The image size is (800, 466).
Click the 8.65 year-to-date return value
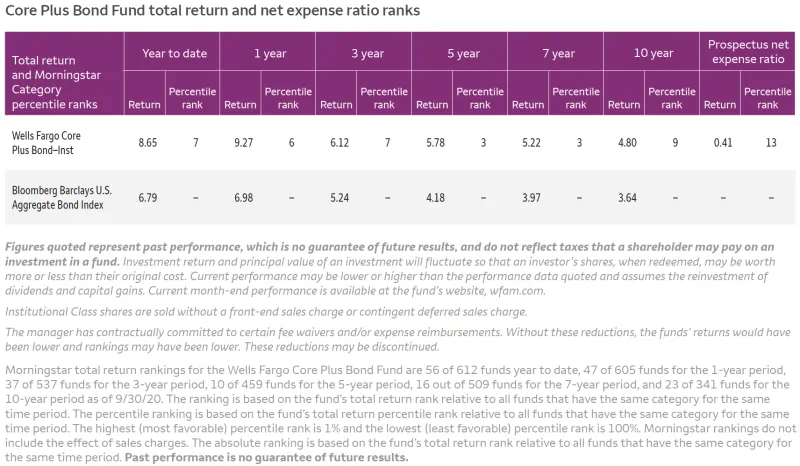148,143
